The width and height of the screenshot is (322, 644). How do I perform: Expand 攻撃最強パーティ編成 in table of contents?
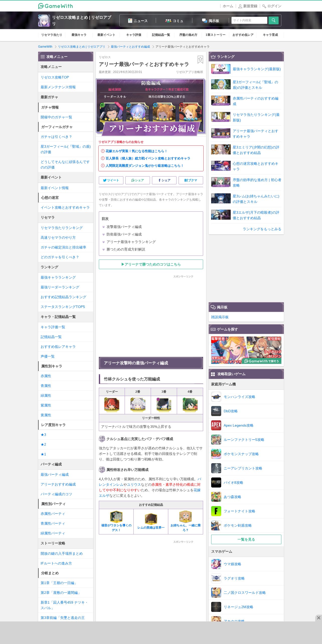coord(124,227)
